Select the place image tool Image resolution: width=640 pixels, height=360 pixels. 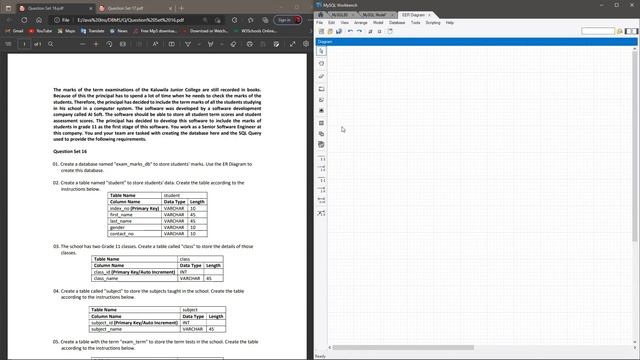[x=321, y=111]
